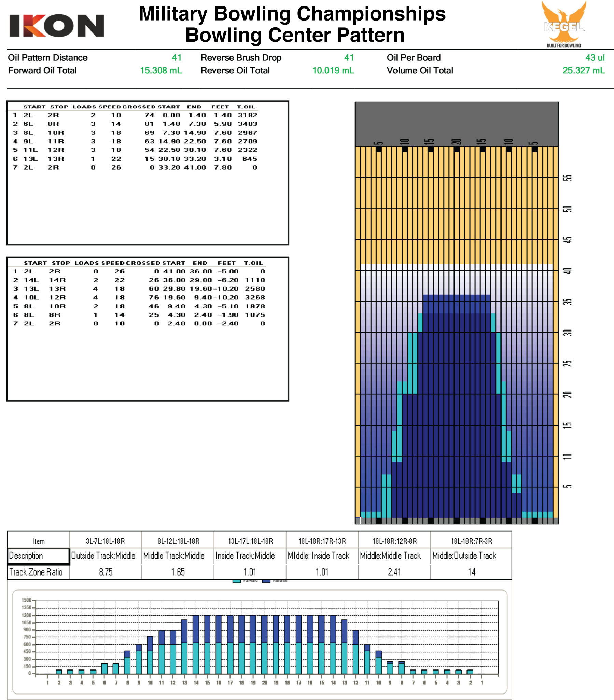
Task: Click the Reverse Oil Total 10.019 mL value
Action: click(333, 70)
